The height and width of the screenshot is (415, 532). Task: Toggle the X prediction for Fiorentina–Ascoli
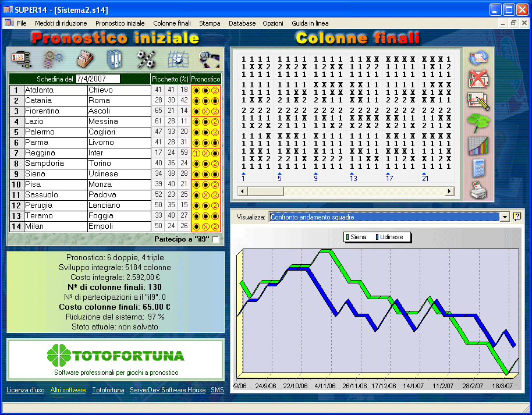[x=205, y=111]
